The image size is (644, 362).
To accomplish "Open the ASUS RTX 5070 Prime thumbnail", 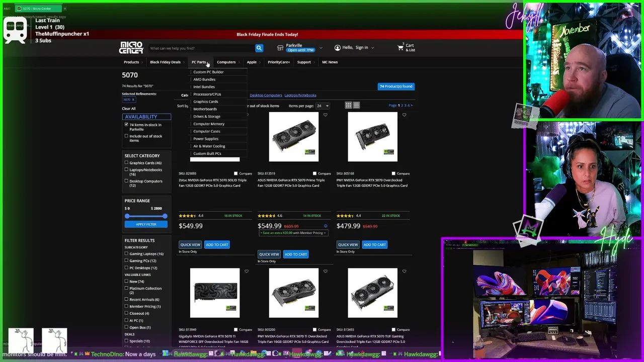I will (294, 137).
